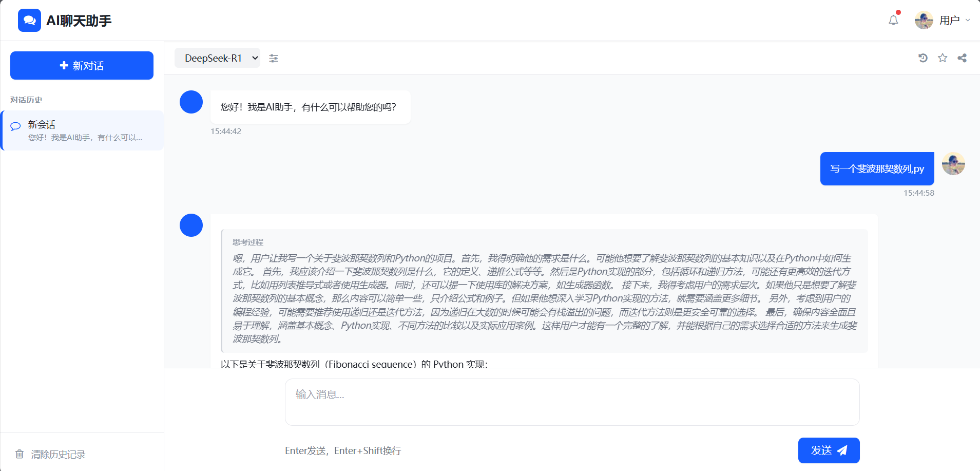Image resolution: width=980 pixels, height=471 pixels.
Task: Click the user avatar beside sent message
Action: click(x=953, y=164)
